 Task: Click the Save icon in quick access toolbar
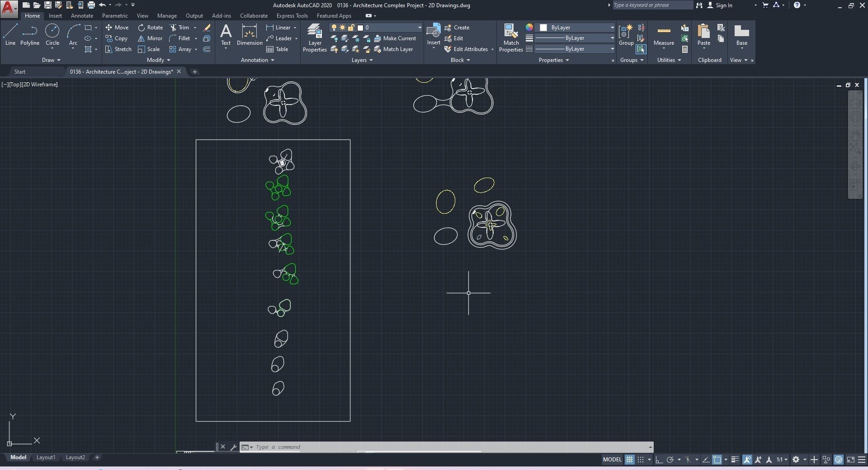click(47, 5)
